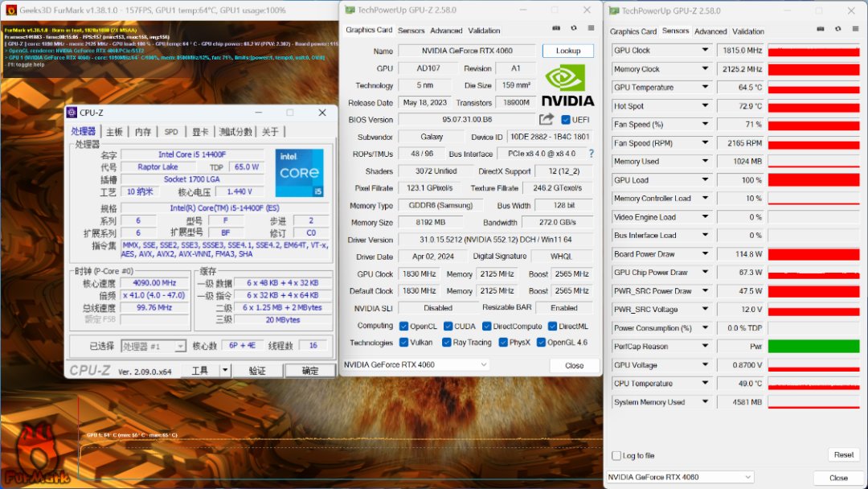
Task: Click the Intel Core i5 logo in CPU-Z
Action: (x=300, y=172)
